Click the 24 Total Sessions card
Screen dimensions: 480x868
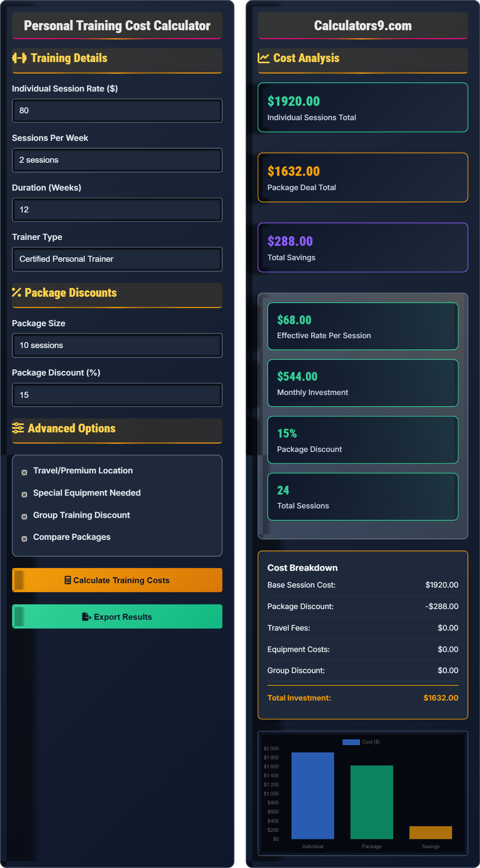363,496
